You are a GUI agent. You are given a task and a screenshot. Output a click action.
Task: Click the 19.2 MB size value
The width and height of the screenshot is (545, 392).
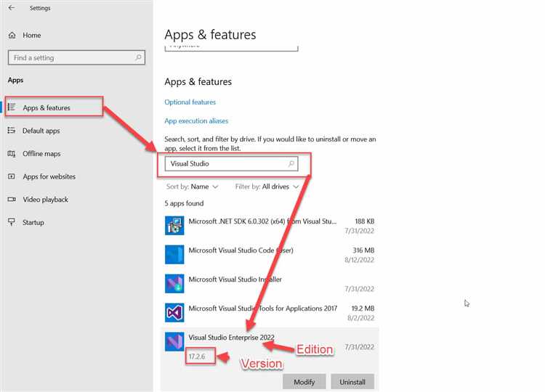click(363, 309)
